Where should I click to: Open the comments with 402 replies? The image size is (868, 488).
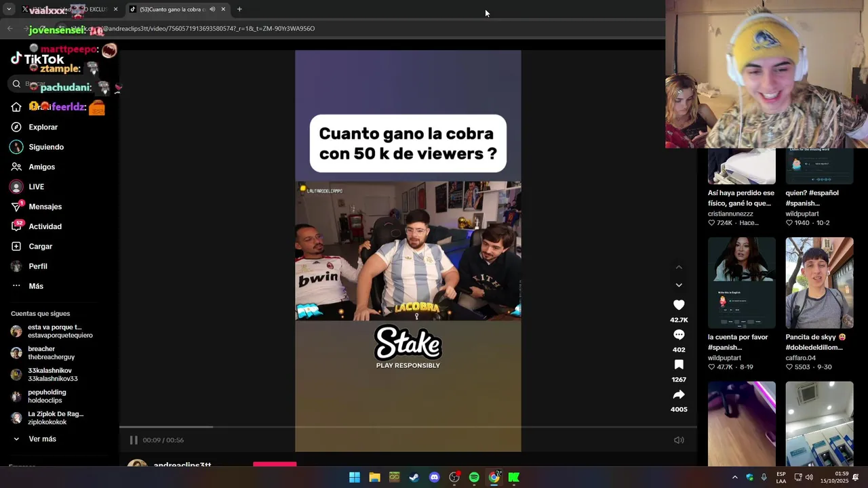pyautogui.click(x=679, y=335)
